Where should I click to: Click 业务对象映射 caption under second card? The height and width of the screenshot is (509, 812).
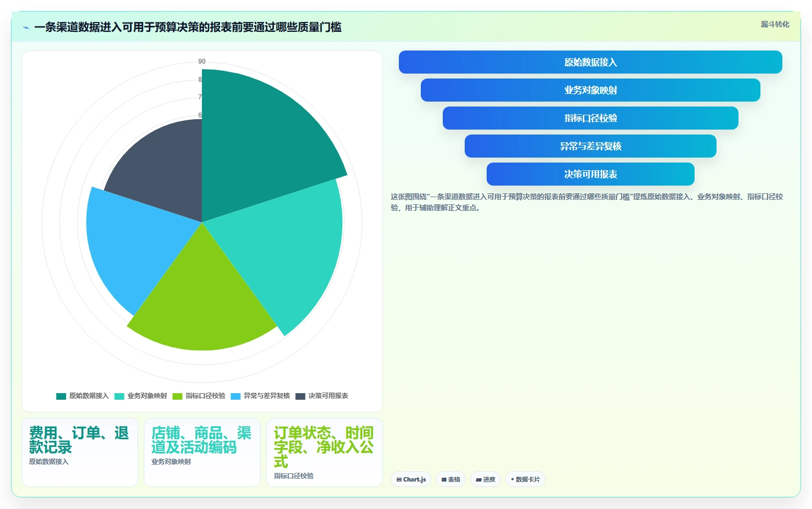point(171,462)
